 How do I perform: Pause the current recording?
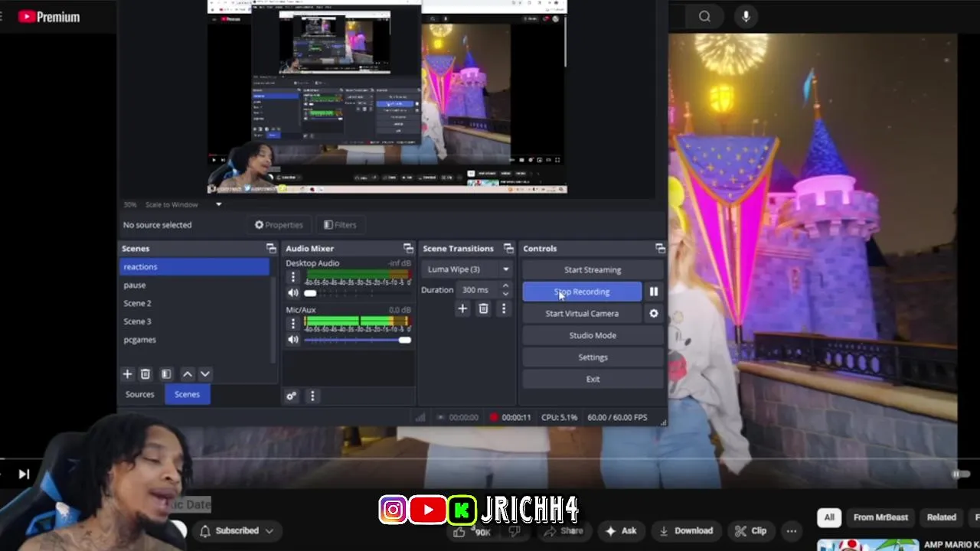pyautogui.click(x=654, y=292)
